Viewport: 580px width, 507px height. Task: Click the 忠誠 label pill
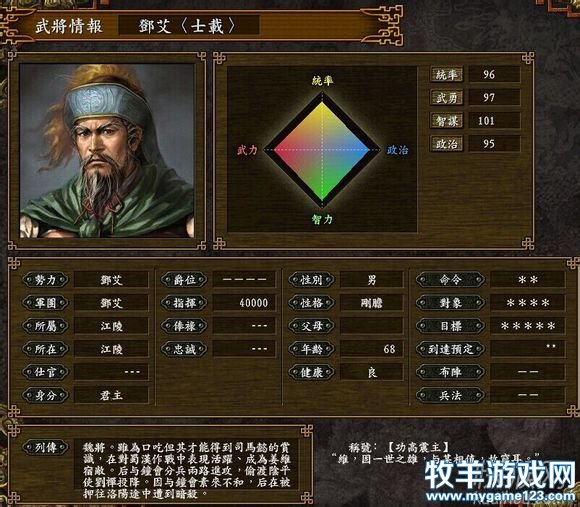pos(184,349)
